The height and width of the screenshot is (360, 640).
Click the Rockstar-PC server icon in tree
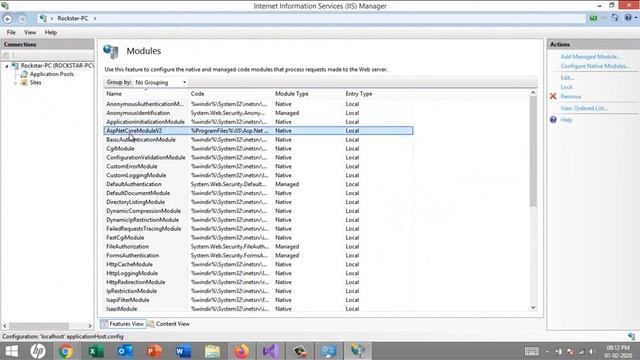tap(15, 65)
